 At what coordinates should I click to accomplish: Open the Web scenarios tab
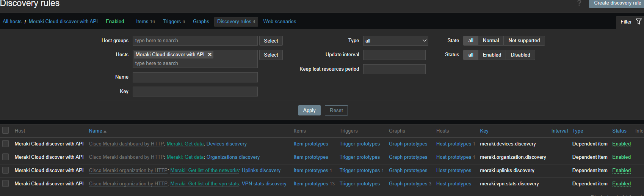click(279, 22)
